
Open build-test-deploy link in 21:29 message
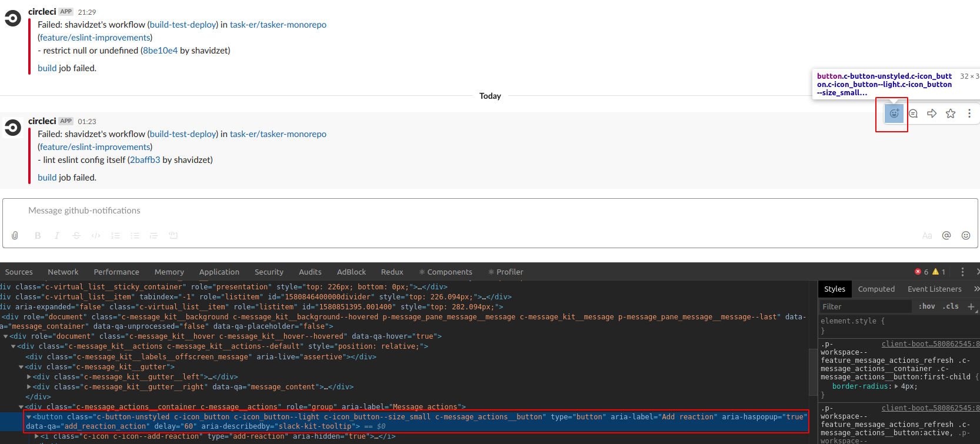click(x=183, y=25)
